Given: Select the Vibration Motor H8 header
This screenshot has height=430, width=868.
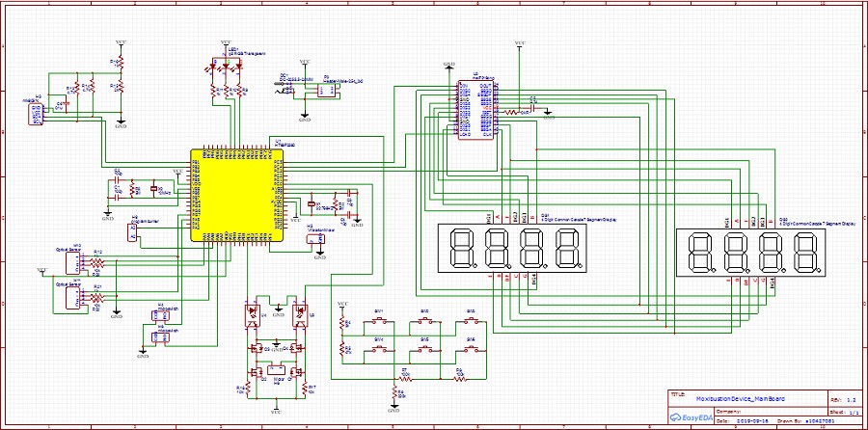Looking at the screenshot, I should [x=315, y=243].
